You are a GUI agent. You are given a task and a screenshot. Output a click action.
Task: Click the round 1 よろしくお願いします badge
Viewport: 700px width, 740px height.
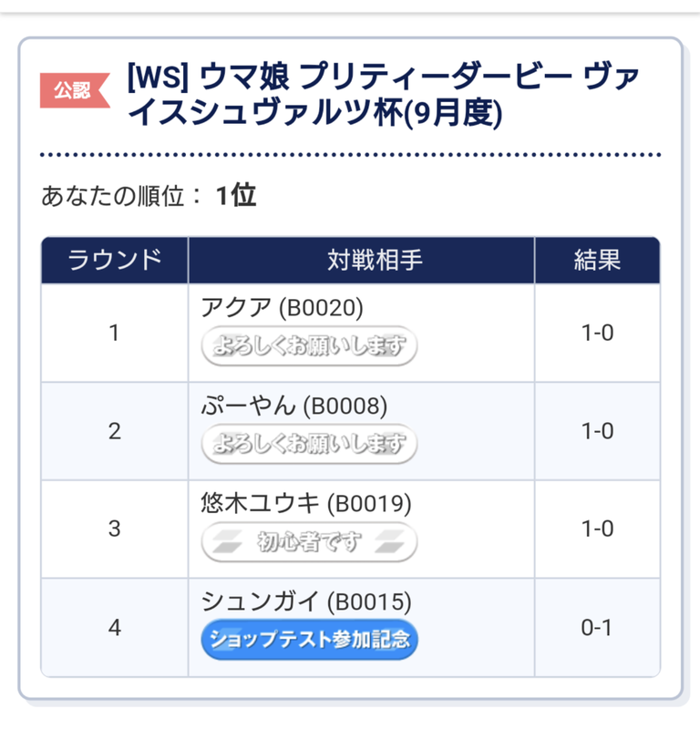309,345
